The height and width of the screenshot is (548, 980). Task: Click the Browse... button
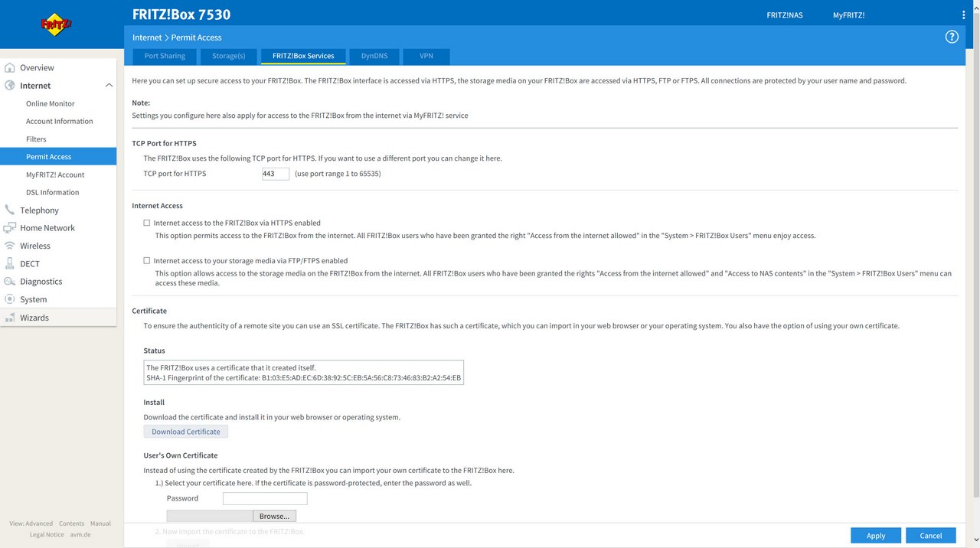274,516
